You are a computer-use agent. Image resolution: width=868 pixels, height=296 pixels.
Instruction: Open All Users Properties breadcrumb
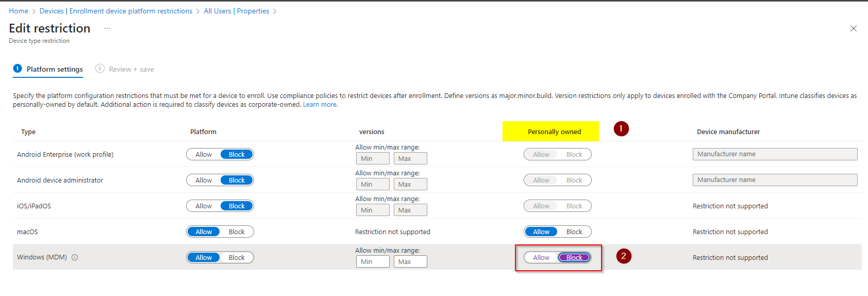(237, 11)
